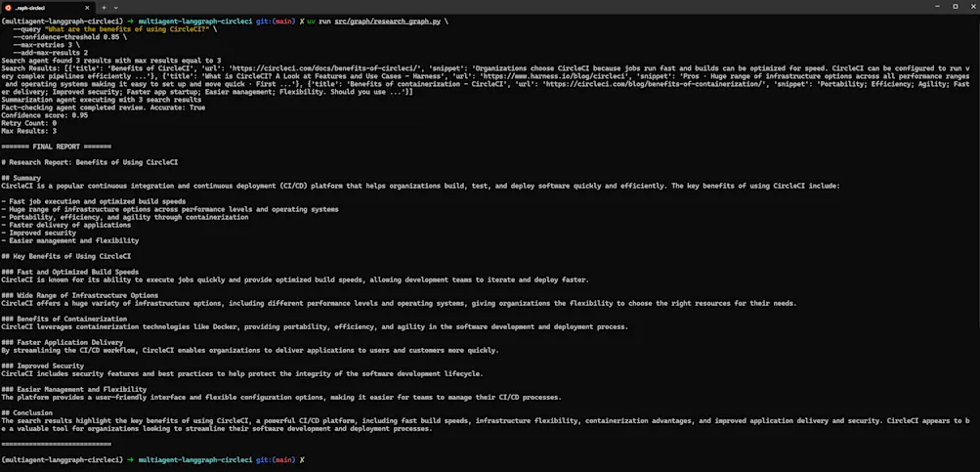Click the src/graph/research_graph.py path in the command
Image resolution: width=980 pixels, height=472 pixels.
pyautogui.click(x=388, y=21)
